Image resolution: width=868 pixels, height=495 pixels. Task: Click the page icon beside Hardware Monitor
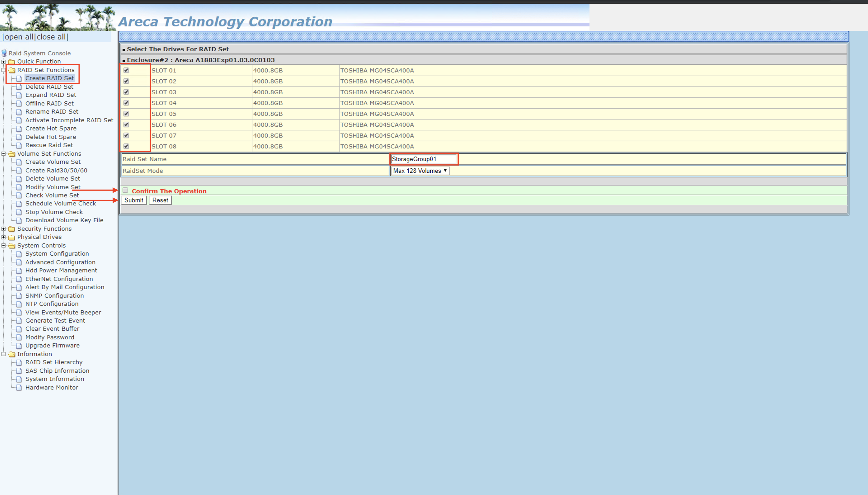[19, 388]
